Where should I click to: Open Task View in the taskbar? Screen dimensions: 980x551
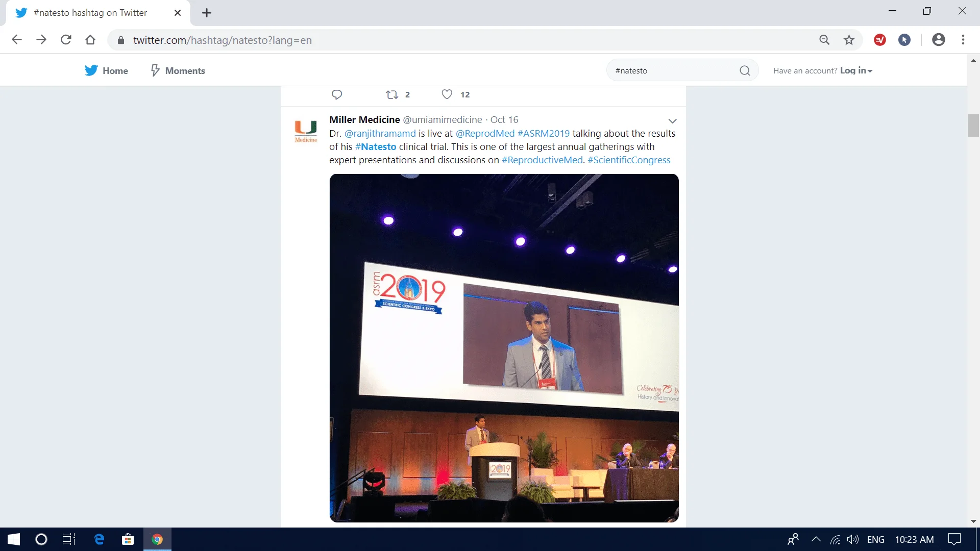pos(69,539)
